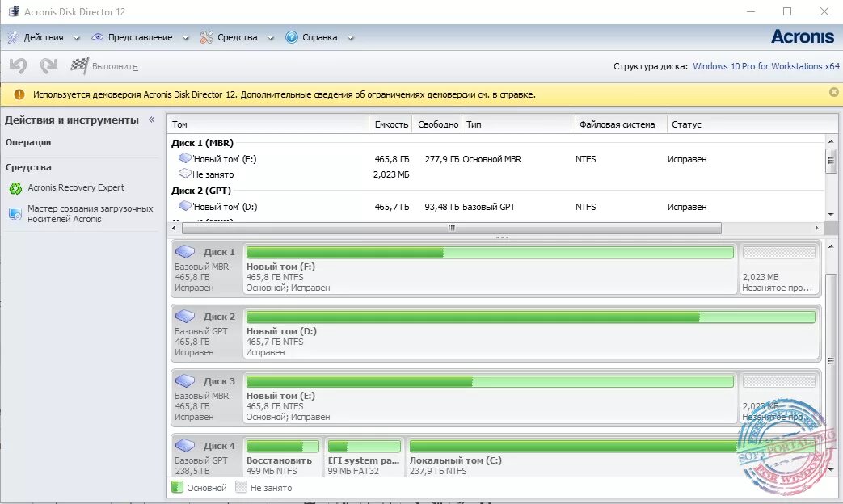Open the Представление menu

tap(141, 37)
